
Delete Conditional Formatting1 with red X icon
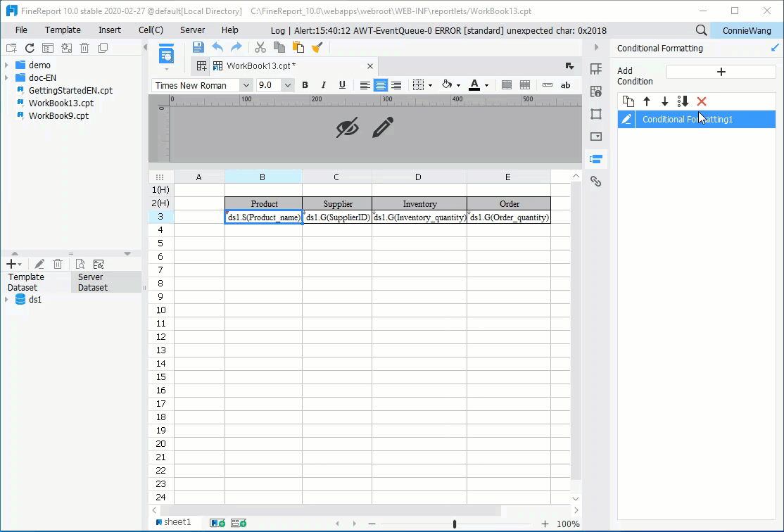(x=700, y=101)
